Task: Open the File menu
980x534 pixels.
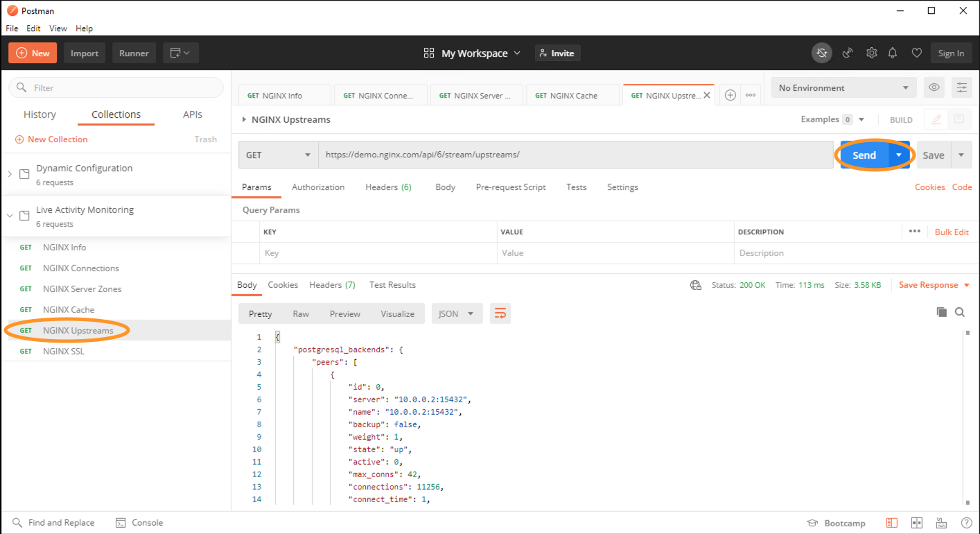Action: point(12,28)
